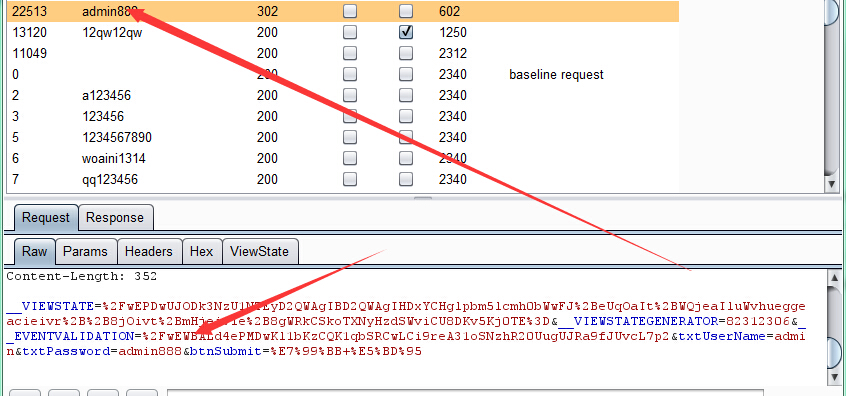Viewport: 846px width, 396px height.
Task: Click the 1250 length value
Action: click(x=453, y=32)
